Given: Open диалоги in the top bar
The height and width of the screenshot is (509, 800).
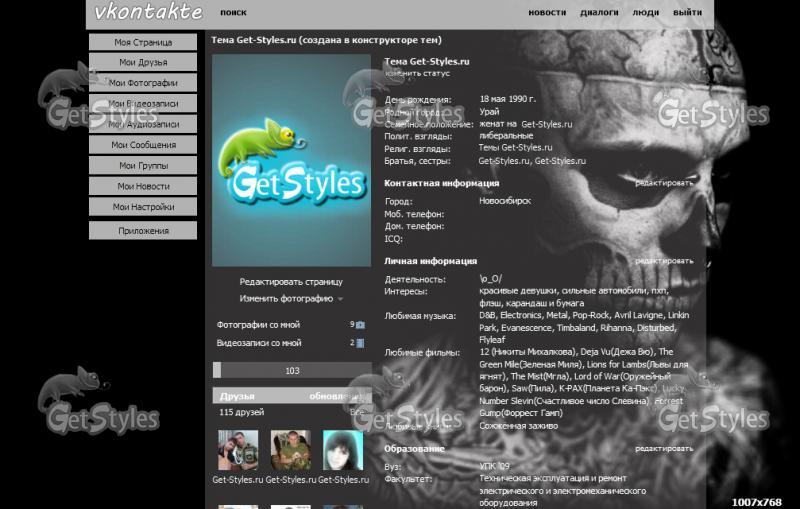Looking at the screenshot, I should [x=599, y=12].
